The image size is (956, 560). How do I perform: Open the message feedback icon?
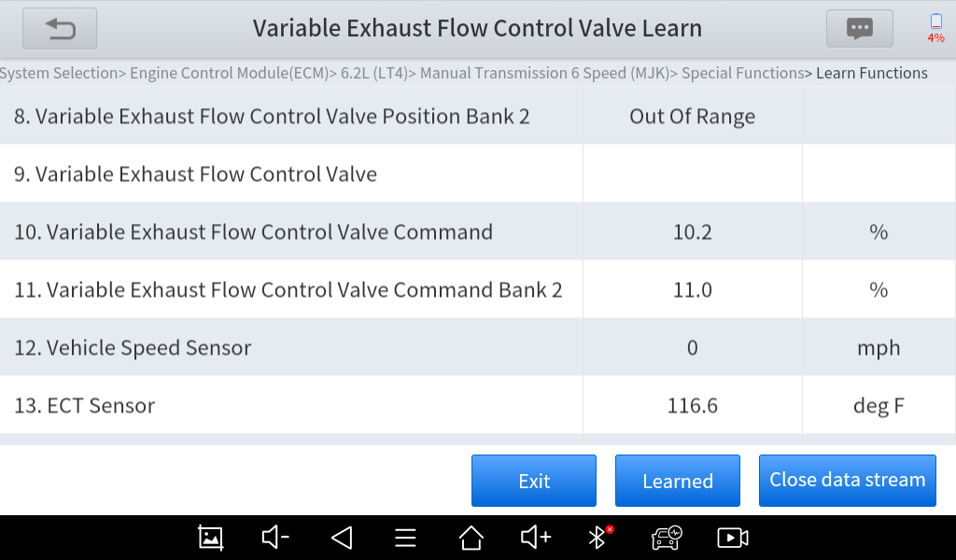(x=859, y=29)
